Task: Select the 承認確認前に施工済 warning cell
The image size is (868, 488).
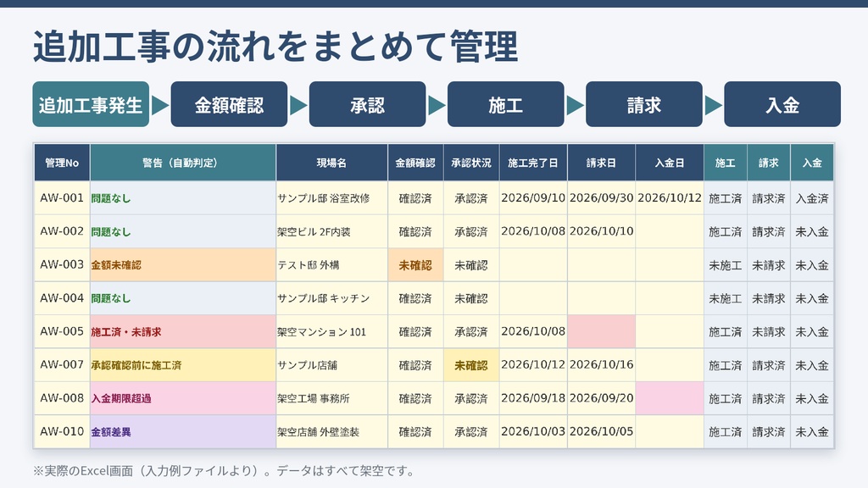Action: pos(183,364)
